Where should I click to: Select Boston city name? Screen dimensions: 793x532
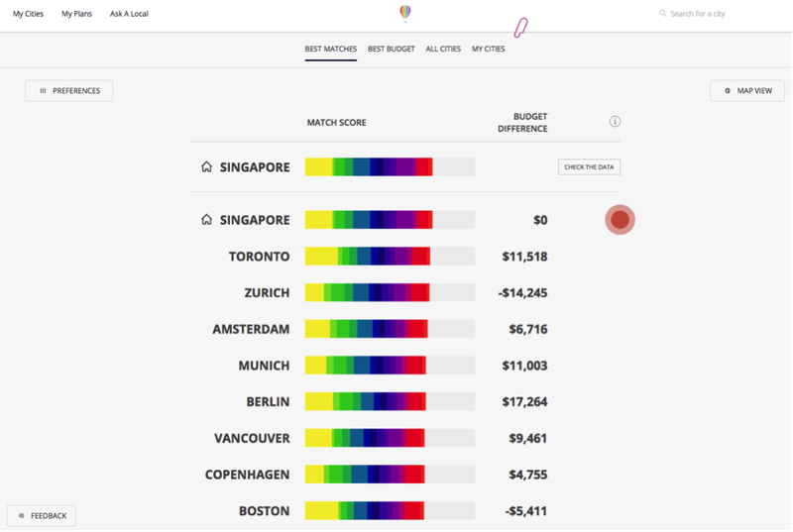(x=265, y=511)
